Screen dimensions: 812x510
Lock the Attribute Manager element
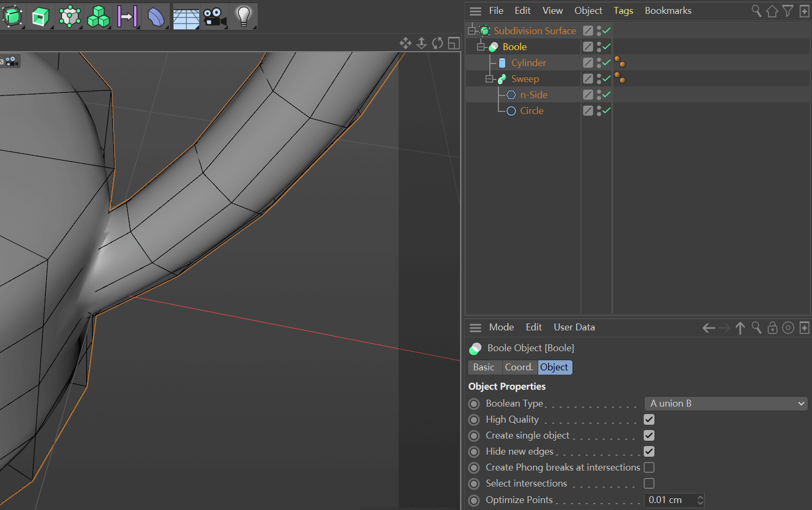pyautogui.click(x=772, y=328)
